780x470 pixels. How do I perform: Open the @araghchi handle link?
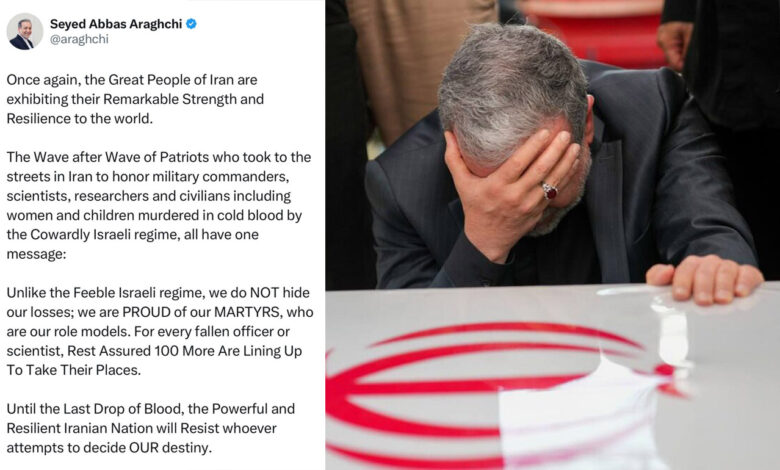pyautogui.click(x=79, y=39)
